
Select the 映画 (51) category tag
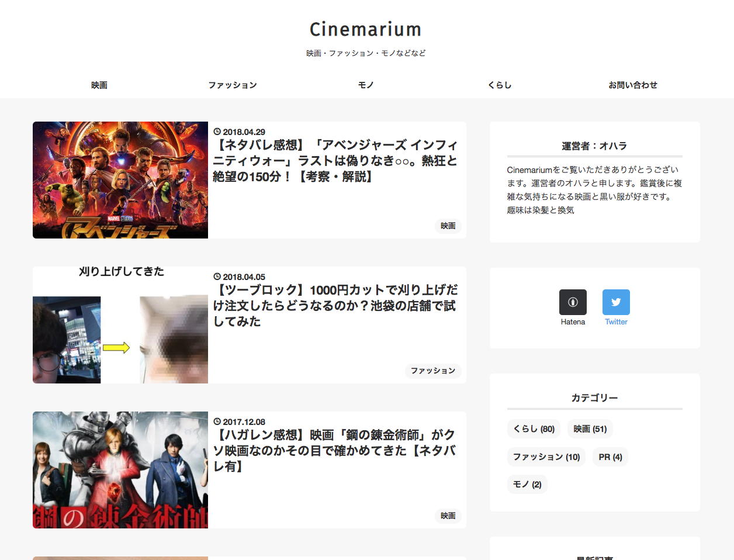(590, 428)
